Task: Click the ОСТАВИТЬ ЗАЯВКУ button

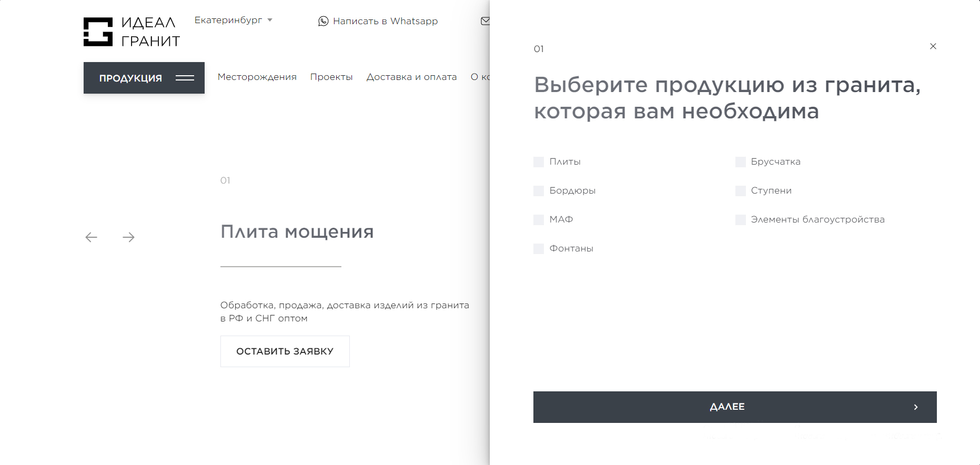Action: tap(285, 351)
